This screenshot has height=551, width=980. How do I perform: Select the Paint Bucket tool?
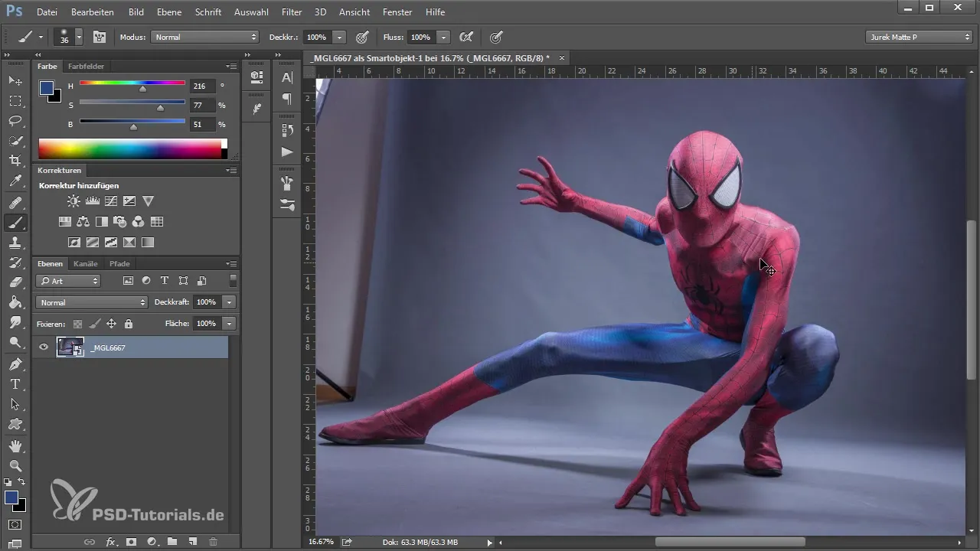tap(15, 302)
